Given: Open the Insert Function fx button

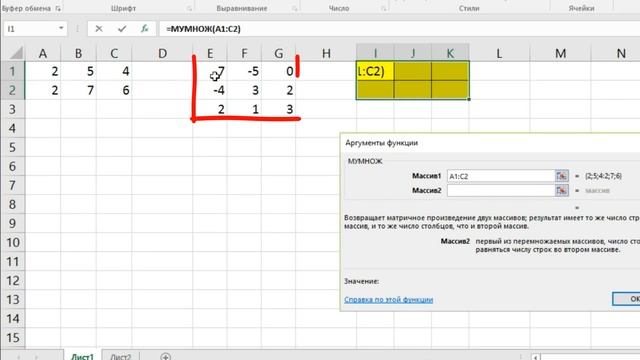Looking at the screenshot, I should (x=144, y=29).
